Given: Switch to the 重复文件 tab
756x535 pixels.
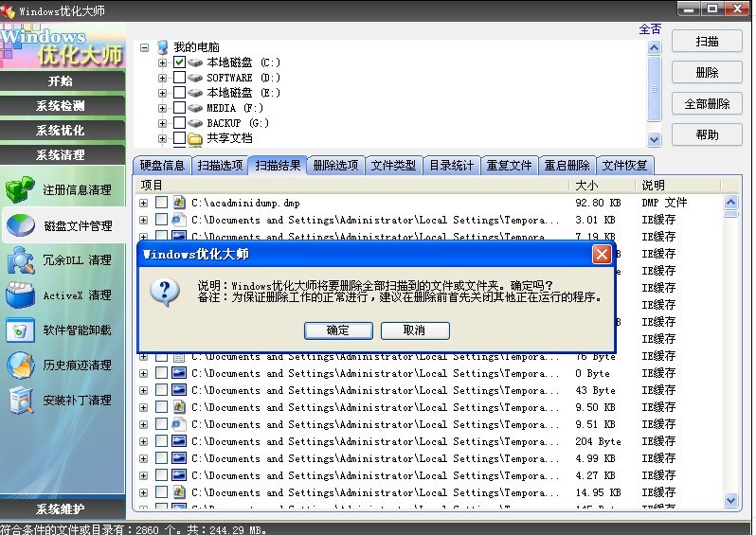Looking at the screenshot, I should (x=509, y=166).
